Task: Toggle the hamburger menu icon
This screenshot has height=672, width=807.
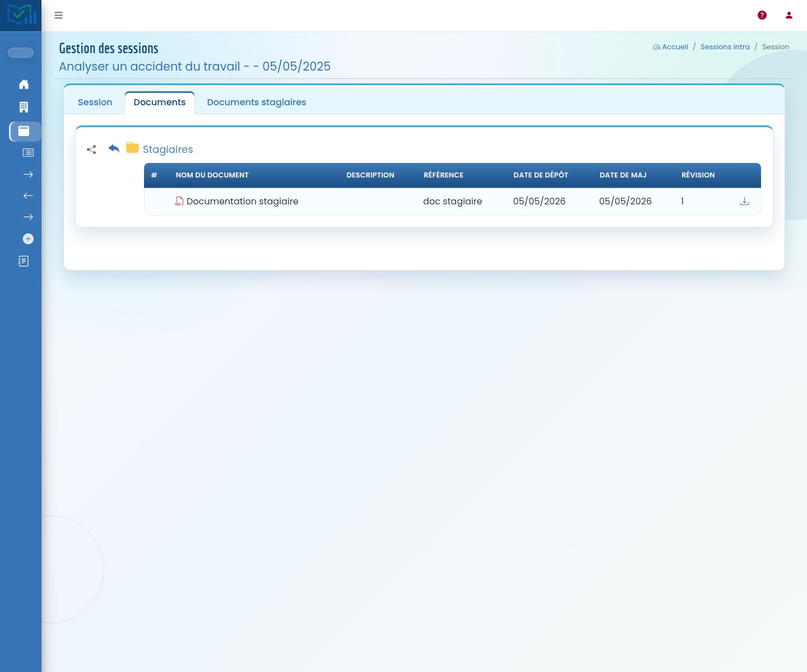Action: tap(58, 15)
